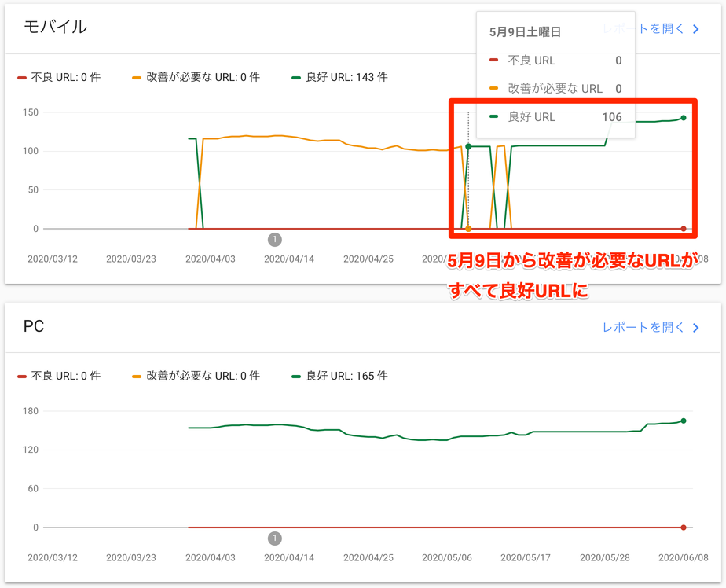
Task: Click the Mobile report chevron arrow
Action: tap(695, 29)
